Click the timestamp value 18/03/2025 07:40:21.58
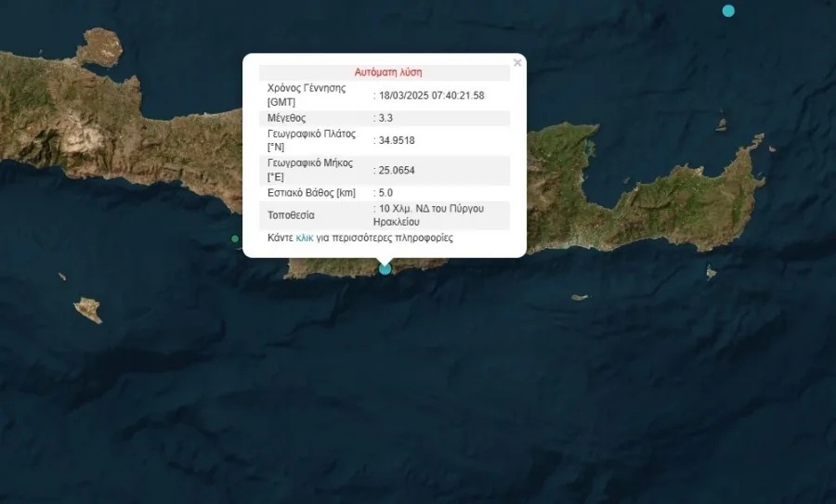Viewport: 836px width, 504px height. 431,95
